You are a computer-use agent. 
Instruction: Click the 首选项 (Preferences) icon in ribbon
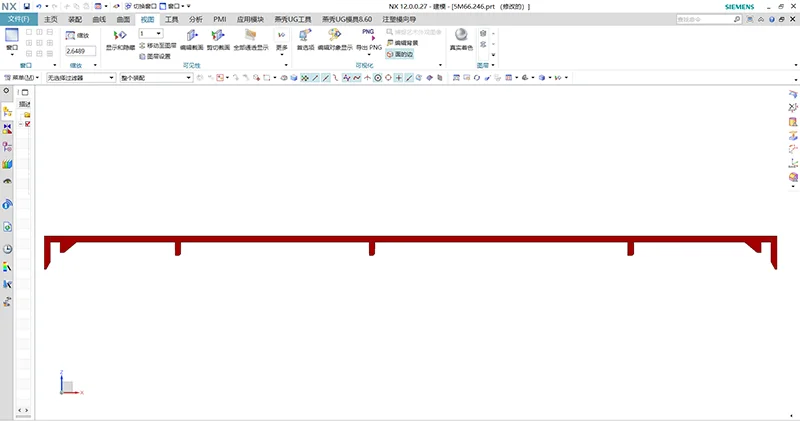[x=305, y=36]
